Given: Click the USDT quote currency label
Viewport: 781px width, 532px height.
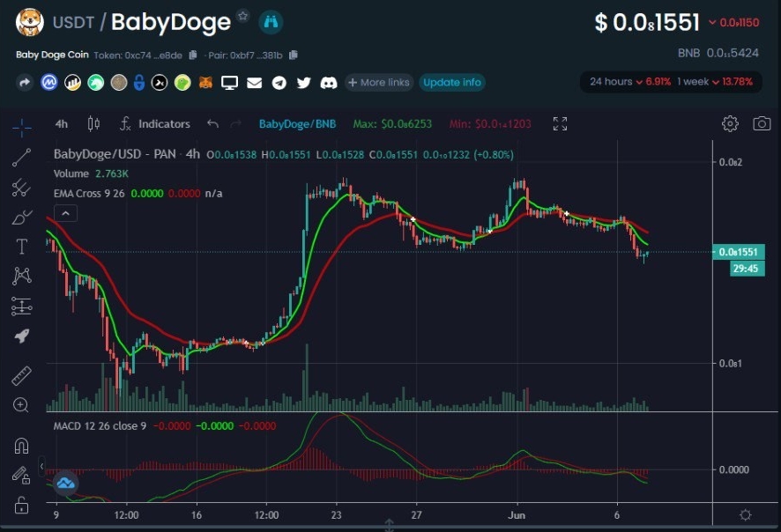Looking at the screenshot, I should 73,22.
